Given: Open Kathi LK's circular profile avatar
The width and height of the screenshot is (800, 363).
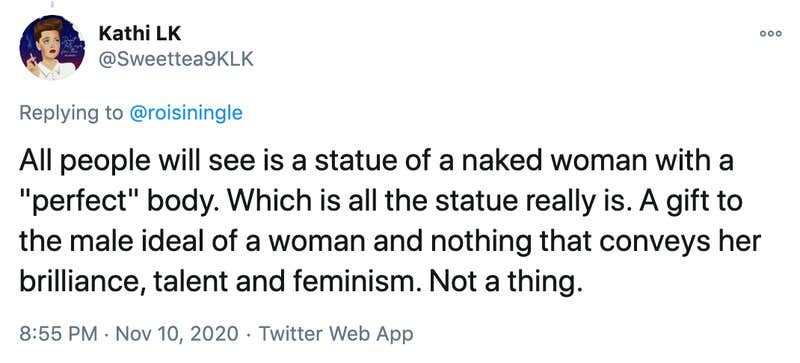Looking at the screenshot, I should [x=52, y=47].
